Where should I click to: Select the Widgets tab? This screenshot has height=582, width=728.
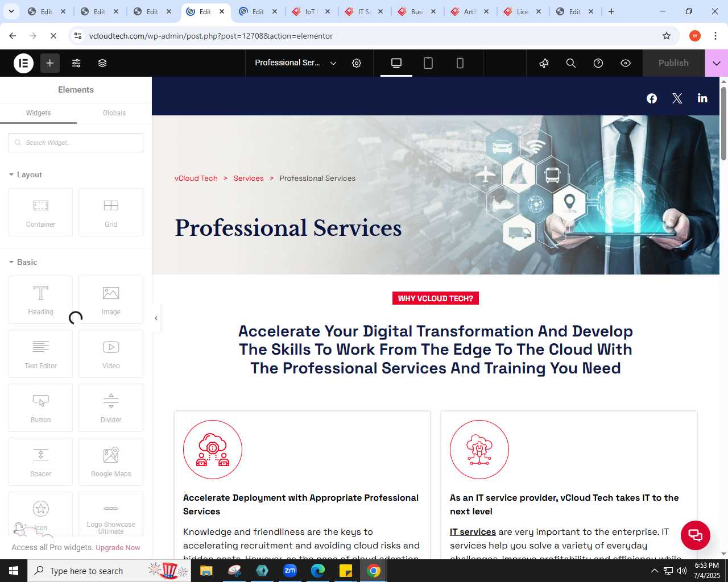(38, 113)
